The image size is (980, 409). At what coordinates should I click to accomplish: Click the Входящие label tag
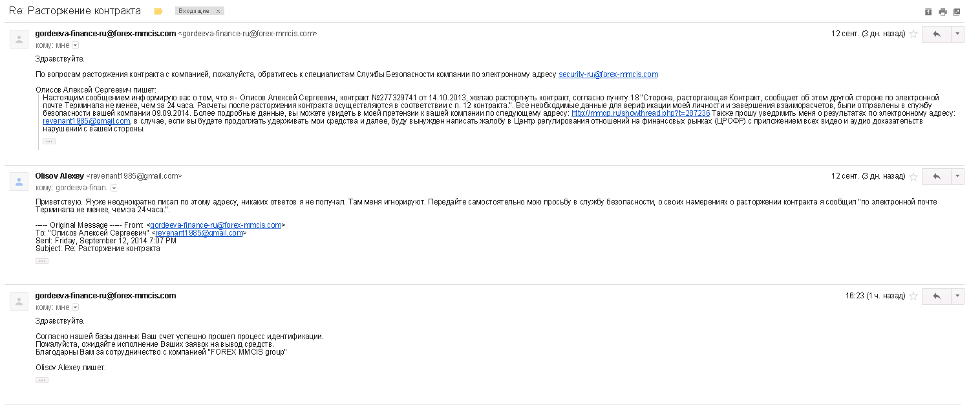pyautogui.click(x=193, y=12)
